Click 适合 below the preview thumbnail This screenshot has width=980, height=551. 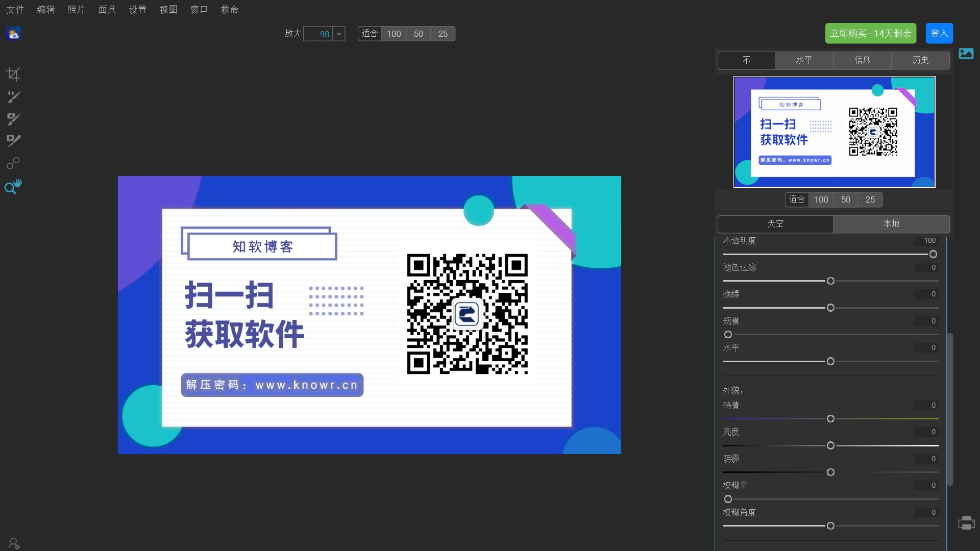click(x=797, y=200)
